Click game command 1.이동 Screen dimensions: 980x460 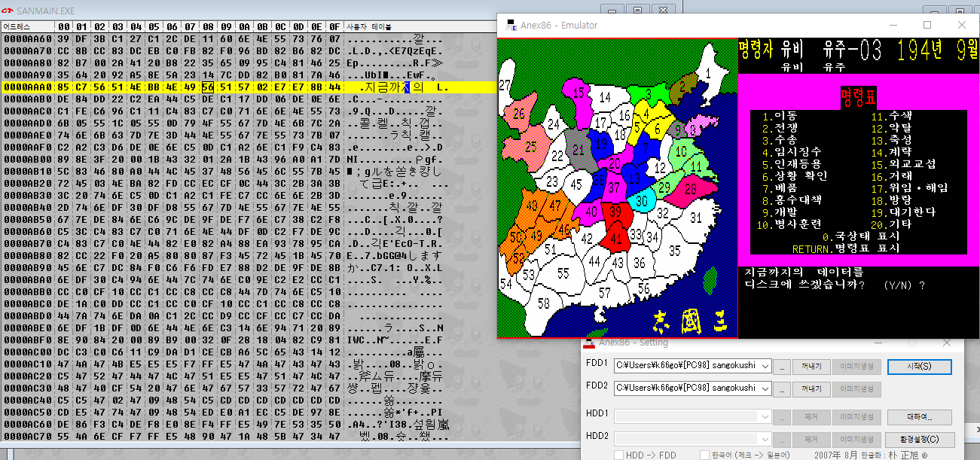pyautogui.click(x=780, y=116)
